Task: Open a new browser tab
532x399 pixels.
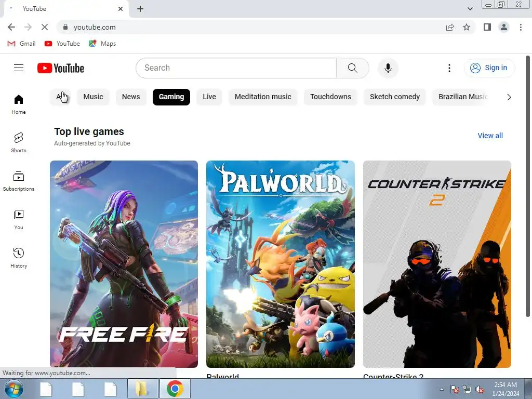Action: pyautogui.click(x=140, y=9)
